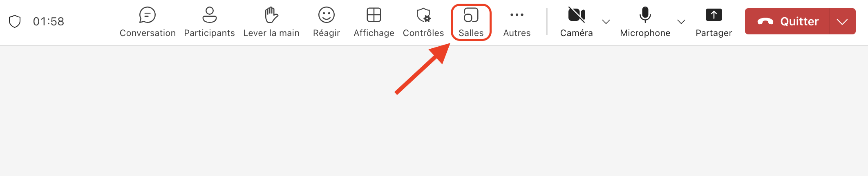Show the Participants panel icon
868x176 pixels.
(x=209, y=15)
